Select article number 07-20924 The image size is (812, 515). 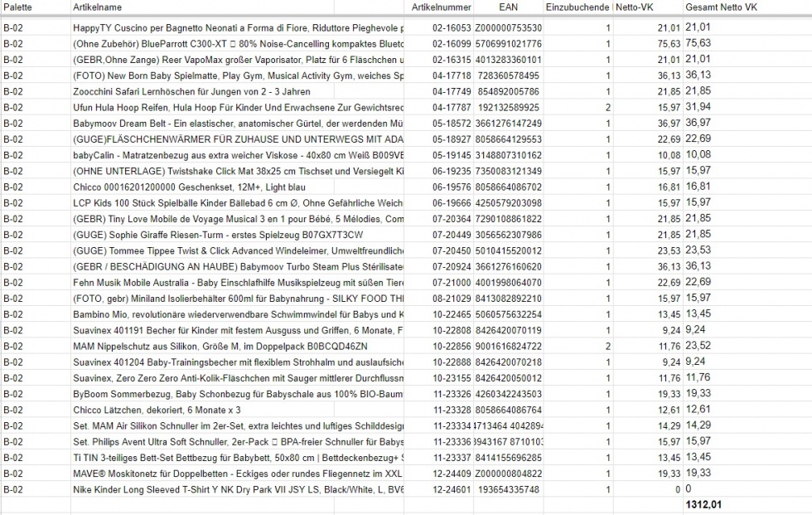point(452,267)
